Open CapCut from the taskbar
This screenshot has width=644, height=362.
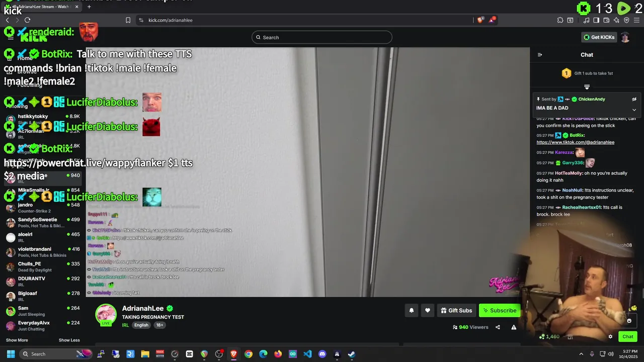tap(189, 354)
